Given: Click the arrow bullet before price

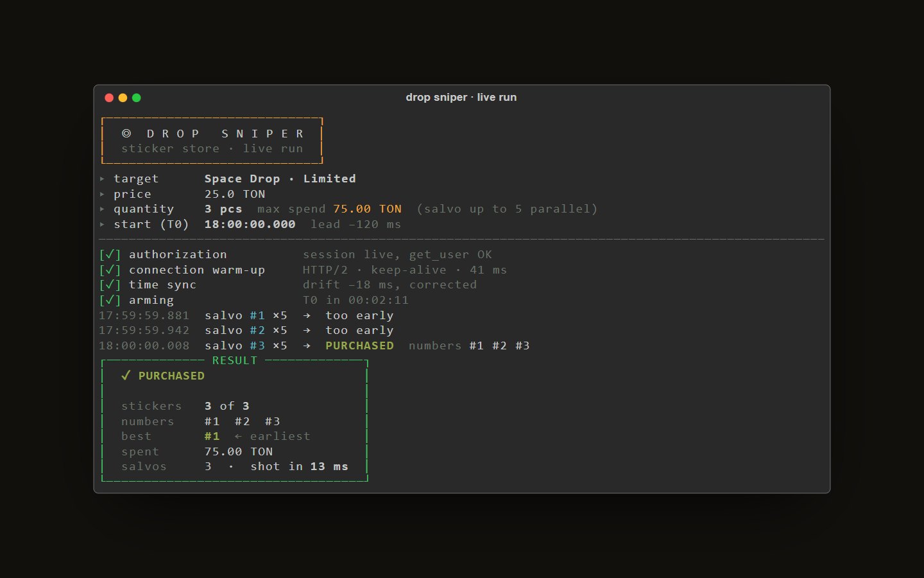Looking at the screenshot, I should coord(102,194).
